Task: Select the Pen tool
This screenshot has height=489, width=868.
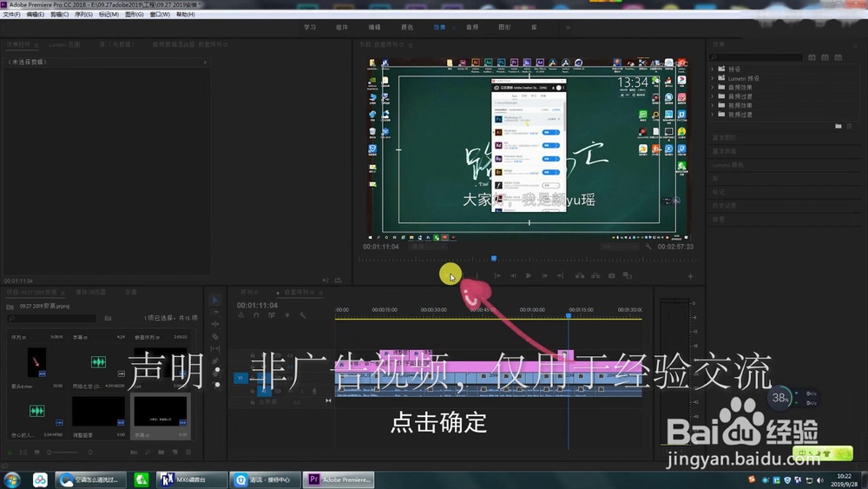Action: (215, 360)
